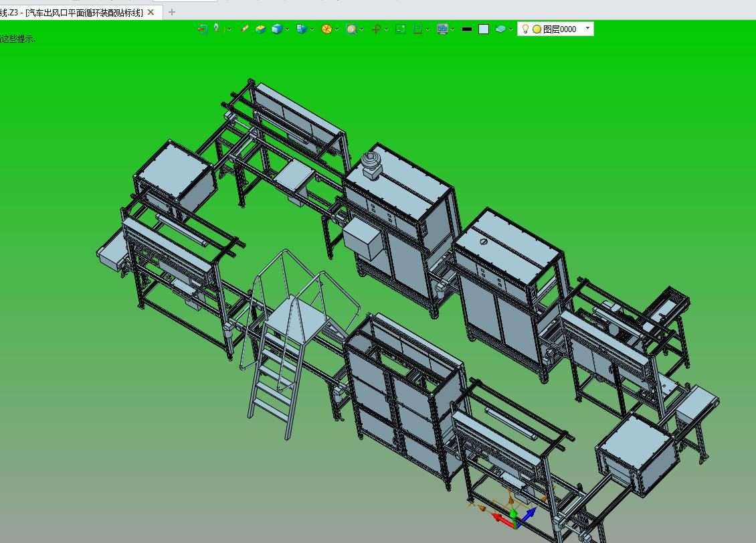This screenshot has height=543, width=756.
Task: Toggle the yellow circle layer status
Action: coord(537,29)
